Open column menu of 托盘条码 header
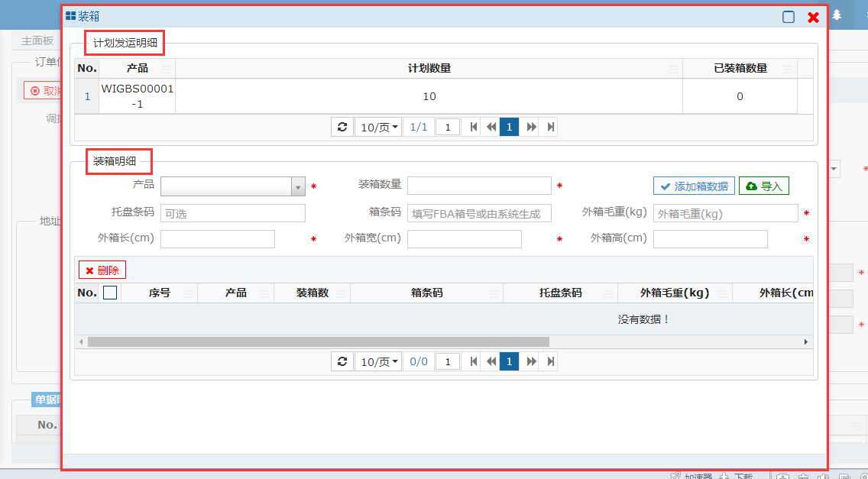The width and height of the screenshot is (868, 479). (x=607, y=293)
